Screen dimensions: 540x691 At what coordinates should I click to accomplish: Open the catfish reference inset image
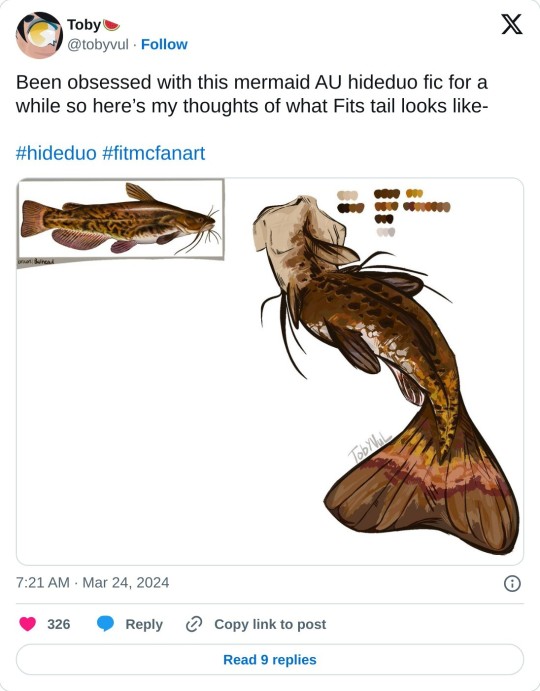[x=121, y=219]
